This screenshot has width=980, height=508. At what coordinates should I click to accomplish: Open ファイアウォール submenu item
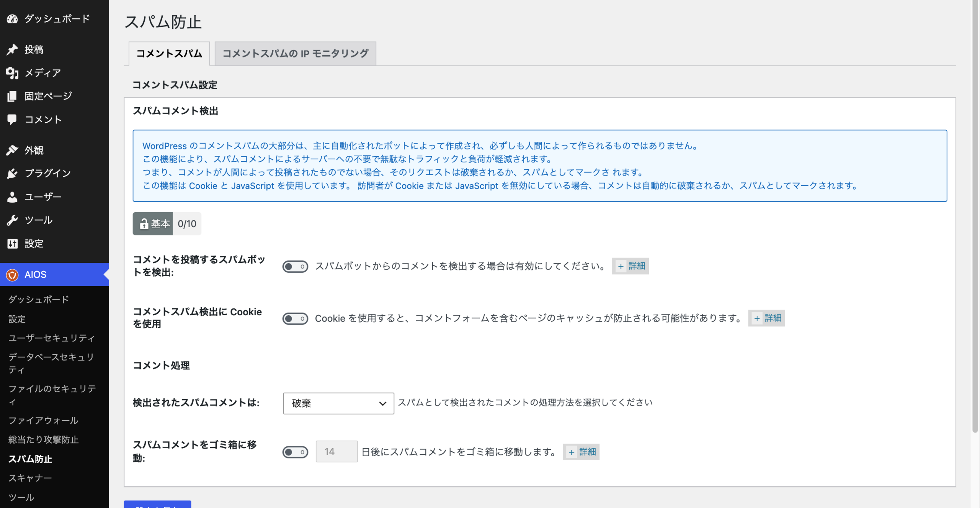pos(43,420)
